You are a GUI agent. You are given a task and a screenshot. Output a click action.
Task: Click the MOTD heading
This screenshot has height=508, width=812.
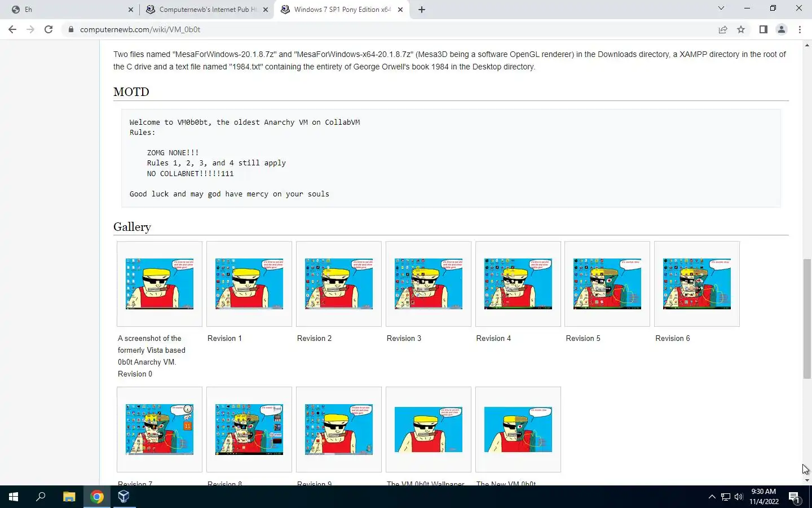point(131,92)
